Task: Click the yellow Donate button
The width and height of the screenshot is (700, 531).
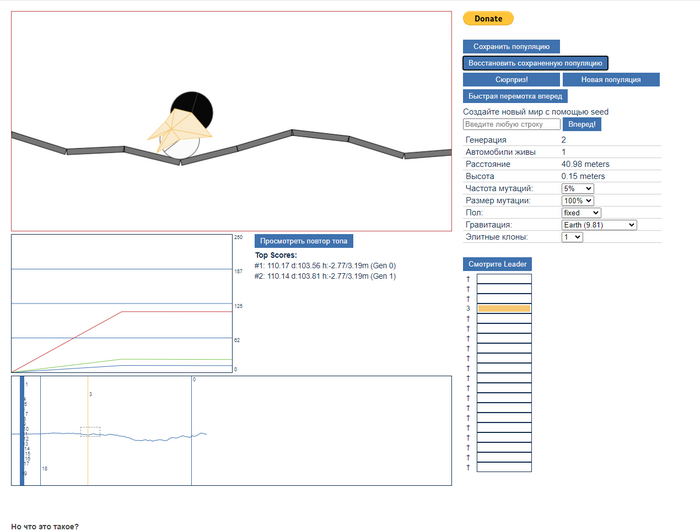Action: pos(488,18)
